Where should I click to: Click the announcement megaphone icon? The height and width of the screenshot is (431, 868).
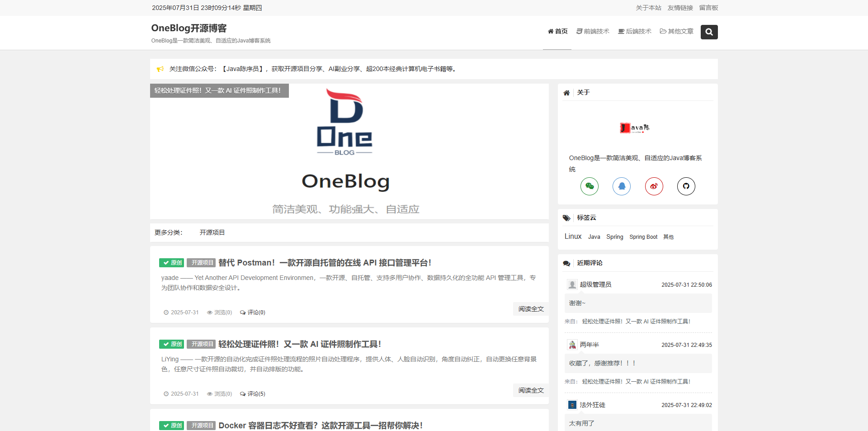pos(160,69)
